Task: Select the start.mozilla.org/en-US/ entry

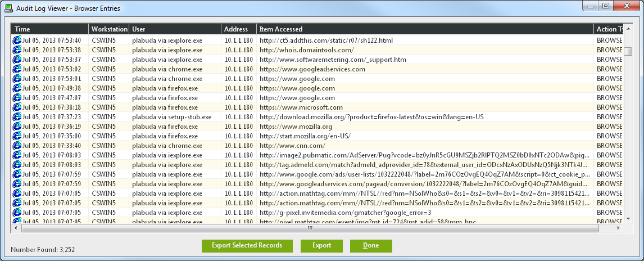Action: click(x=306, y=136)
